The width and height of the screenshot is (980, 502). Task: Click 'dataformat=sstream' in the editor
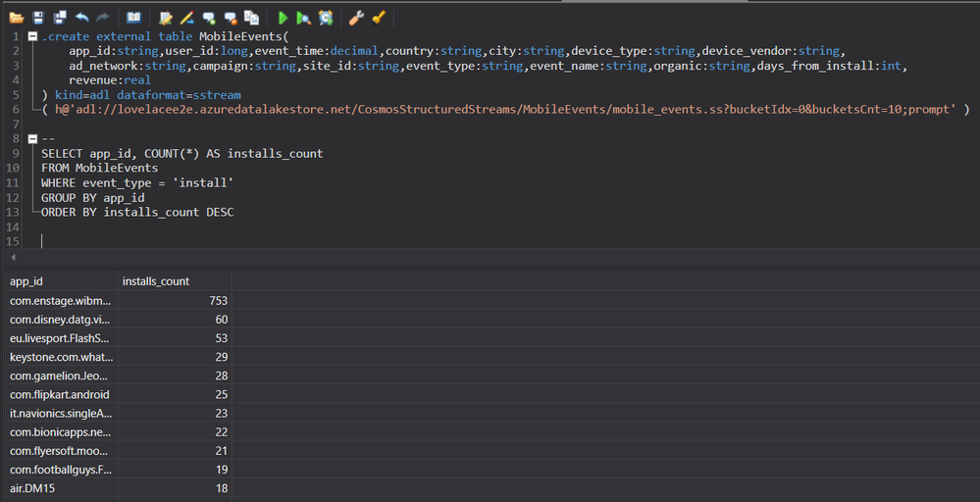point(179,95)
